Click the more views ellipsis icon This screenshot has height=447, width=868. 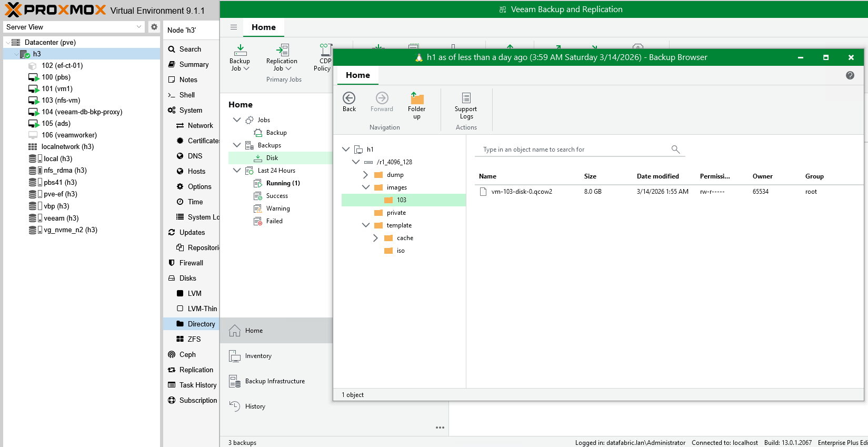click(440, 428)
